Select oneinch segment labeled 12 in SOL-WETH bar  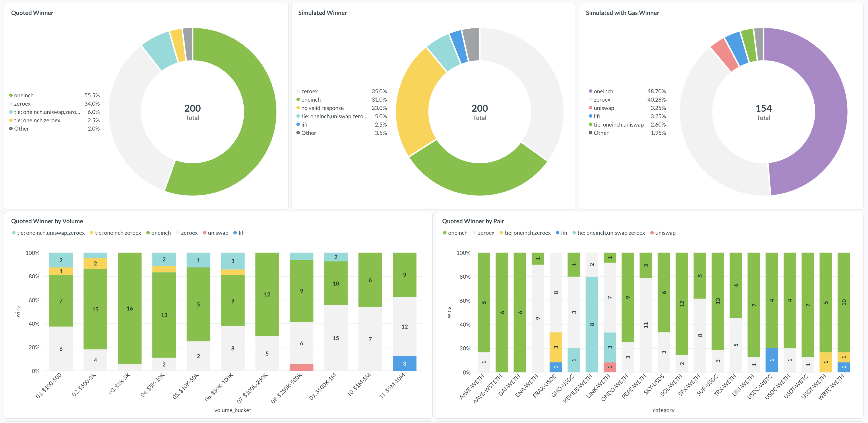tap(682, 304)
